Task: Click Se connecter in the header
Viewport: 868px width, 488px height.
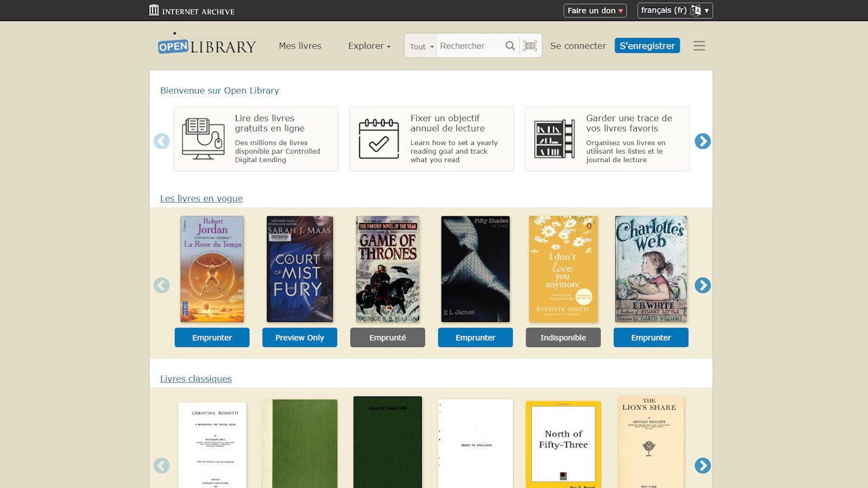Action: (x=578, y=45)
